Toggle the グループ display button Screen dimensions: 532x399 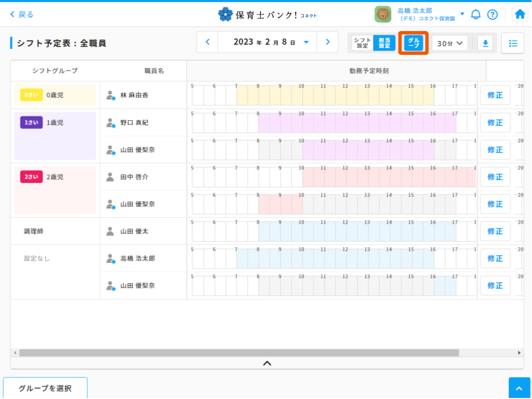pos(413,43)
